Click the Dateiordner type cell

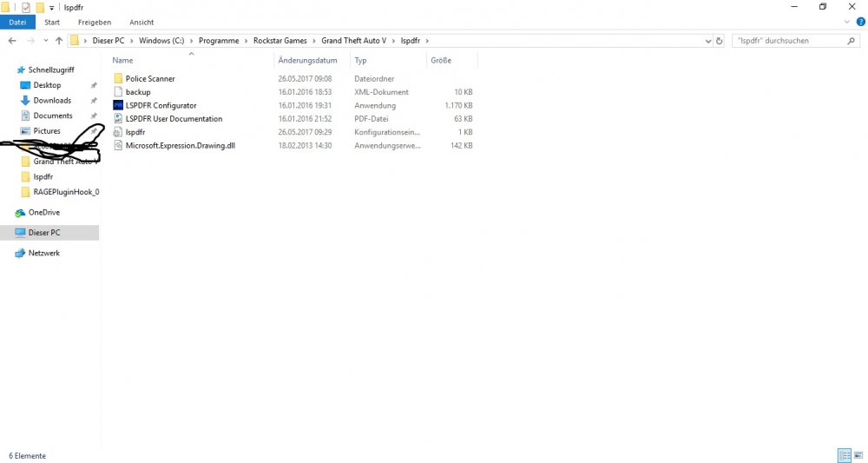pos(374,79)
